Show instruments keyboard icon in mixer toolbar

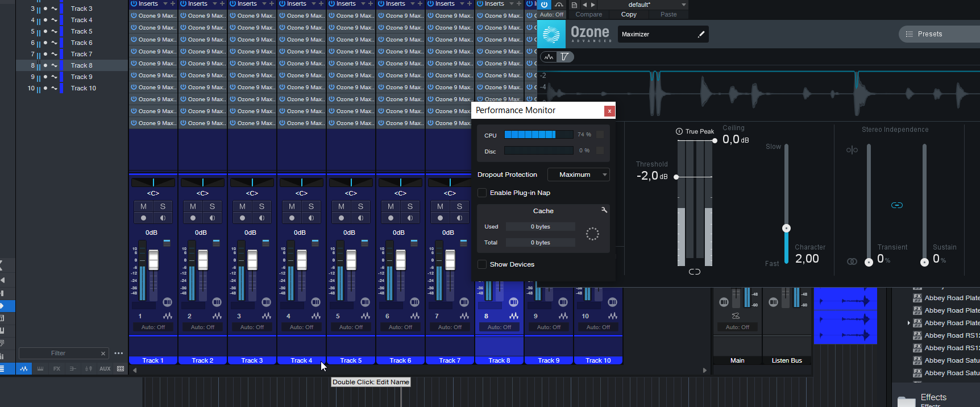pyautogui.click(x=40, y=369)
